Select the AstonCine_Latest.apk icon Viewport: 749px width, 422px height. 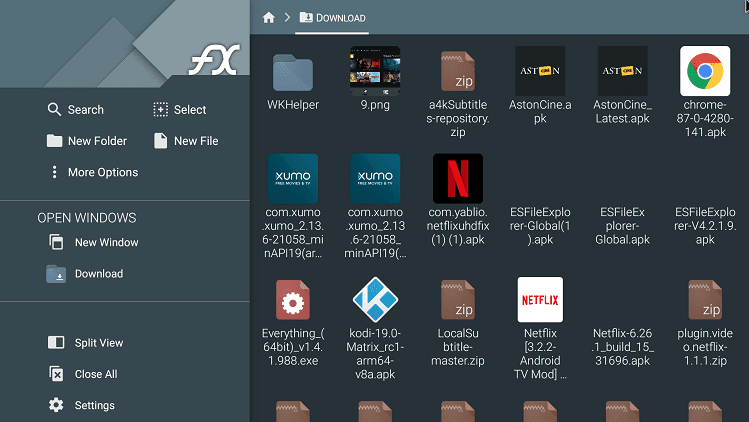622,71
